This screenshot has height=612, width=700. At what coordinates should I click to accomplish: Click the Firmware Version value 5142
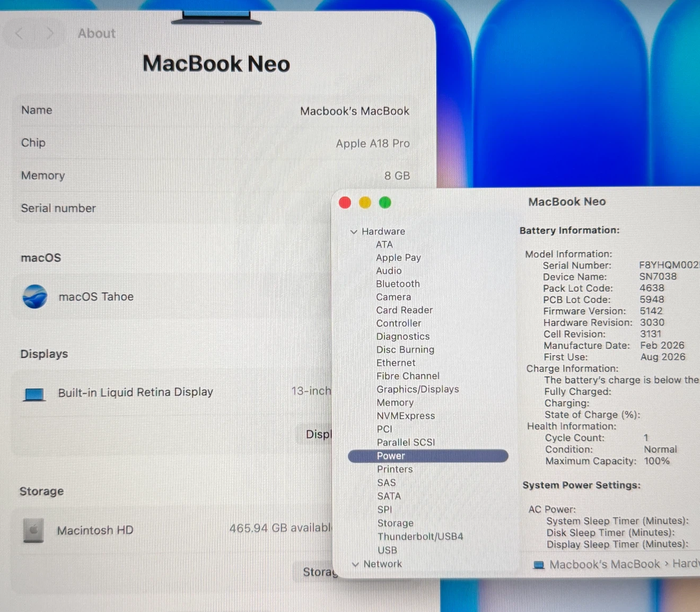(x=651, y=311)
